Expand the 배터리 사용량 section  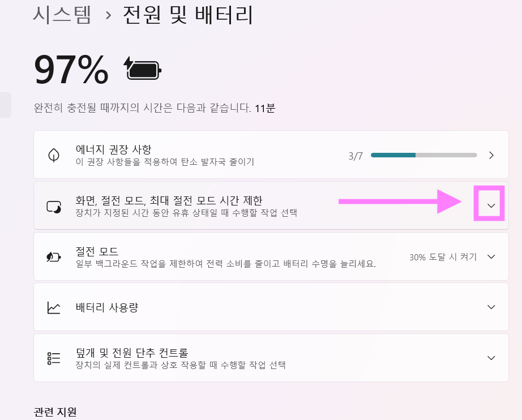click(x=491, y=307)
